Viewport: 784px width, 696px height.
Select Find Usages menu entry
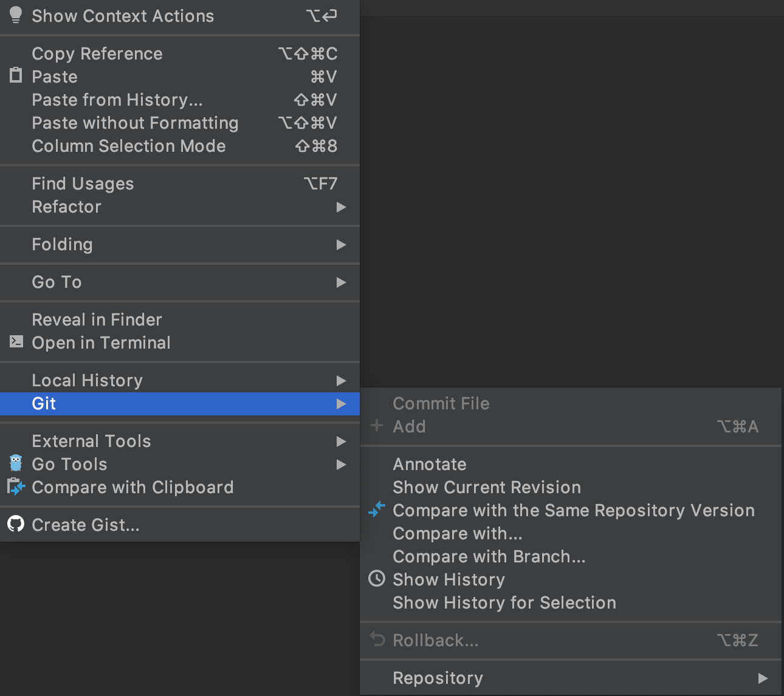[83, 184]
